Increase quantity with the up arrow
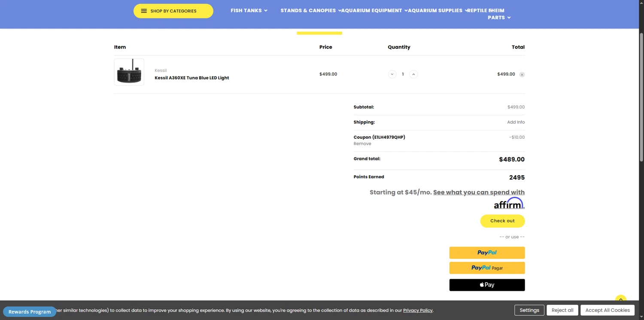This screenshot has height=320, width=644. (413, 74)
